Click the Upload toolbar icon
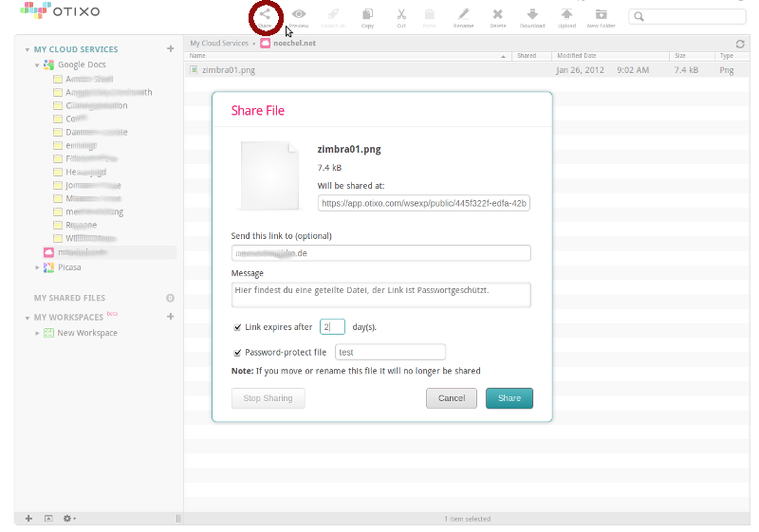The width and height of the screenshot is (759, 532). [x=566, y=16]
